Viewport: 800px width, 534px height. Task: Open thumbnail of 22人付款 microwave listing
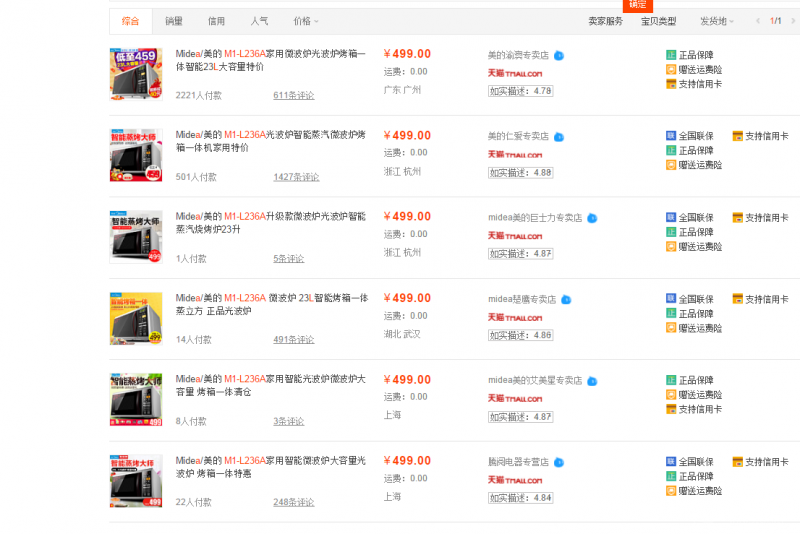tap(136, 481)
